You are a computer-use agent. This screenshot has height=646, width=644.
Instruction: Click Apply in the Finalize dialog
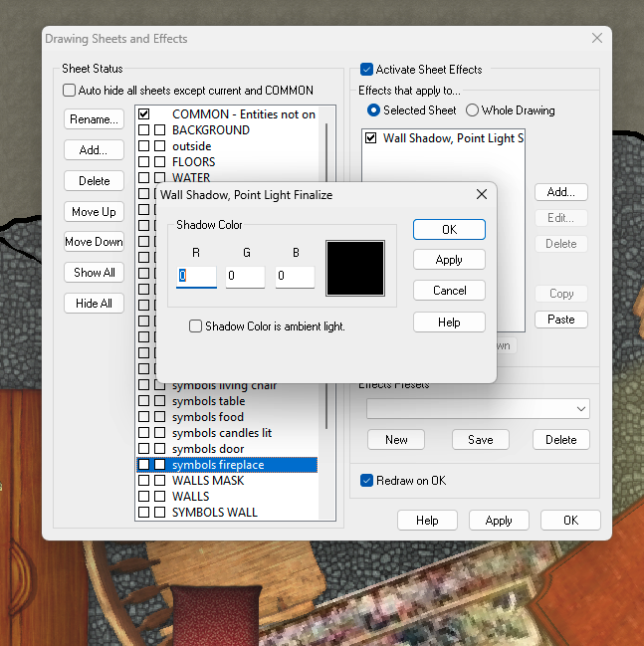pyautogui.click(x=449, y=260)
